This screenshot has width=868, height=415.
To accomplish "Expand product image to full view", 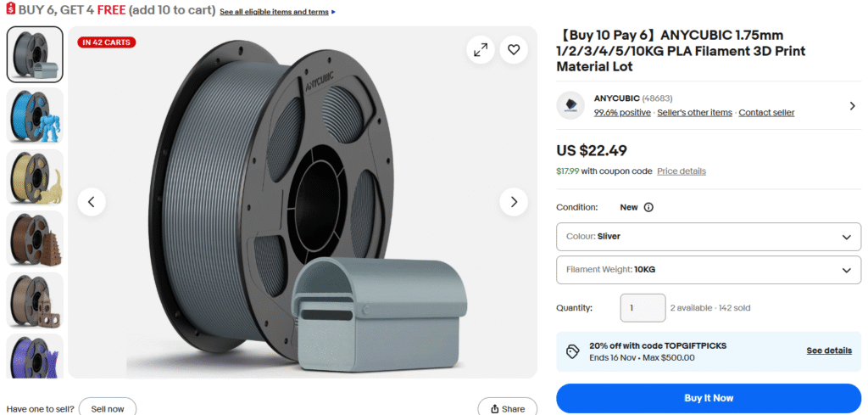I will (x=481, y=50).
